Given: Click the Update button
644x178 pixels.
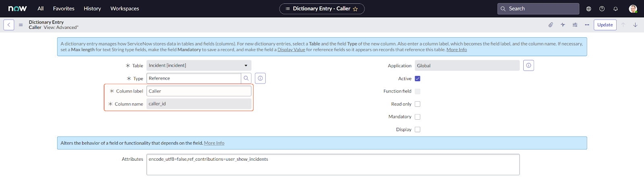Looking at the screenshot, I should click(605, 25).
